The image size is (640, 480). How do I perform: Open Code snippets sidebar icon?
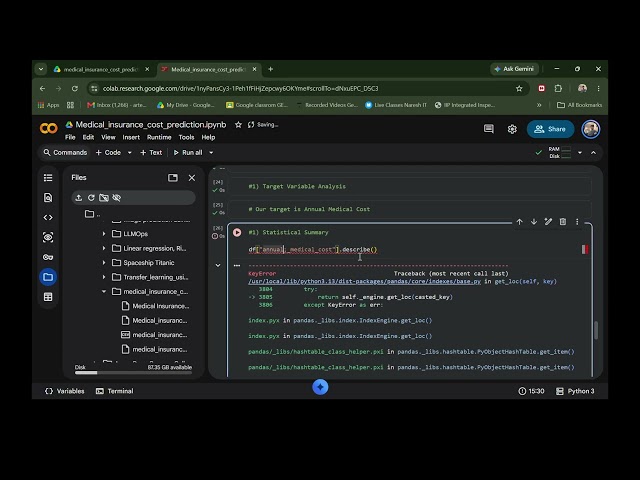point(48,218)
